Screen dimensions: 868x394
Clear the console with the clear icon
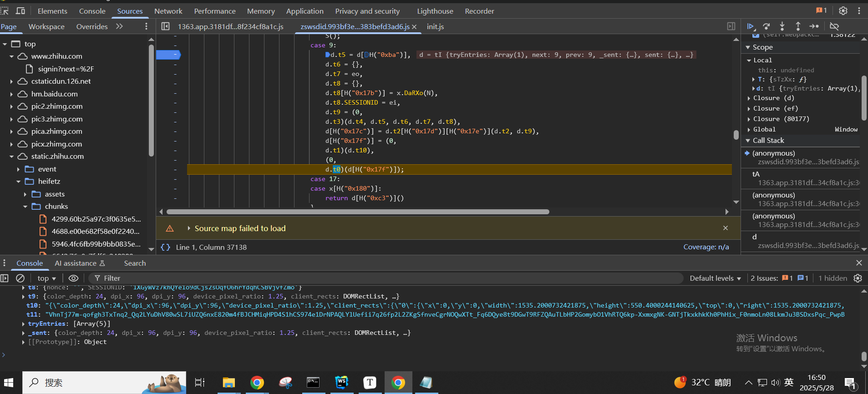pyautogui.click(x=20, y=278)
